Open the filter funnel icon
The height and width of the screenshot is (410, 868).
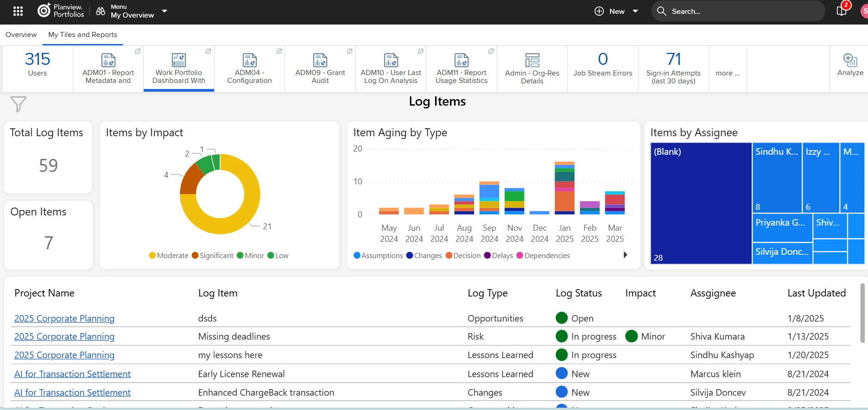18,104
